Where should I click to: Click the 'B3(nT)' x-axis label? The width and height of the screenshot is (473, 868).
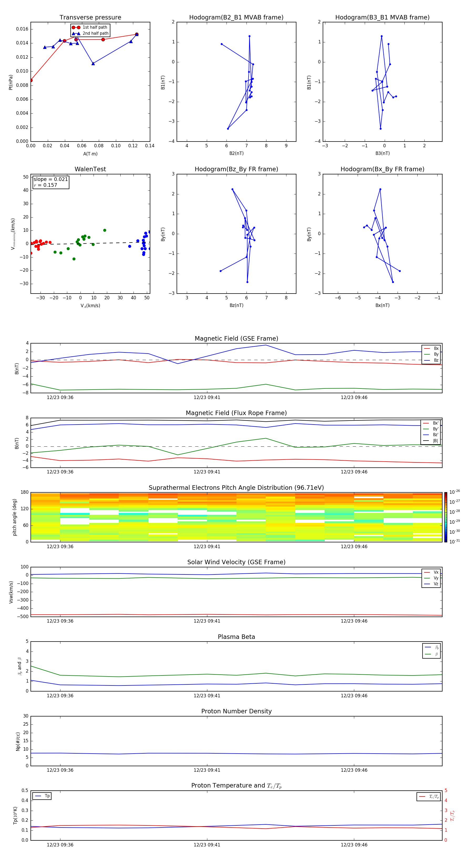coord(382,153)
